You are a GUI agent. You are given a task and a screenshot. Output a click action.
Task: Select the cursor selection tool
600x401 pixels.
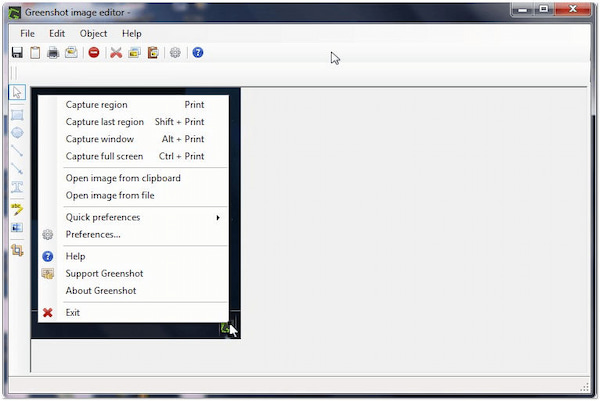tap(17, 93)
